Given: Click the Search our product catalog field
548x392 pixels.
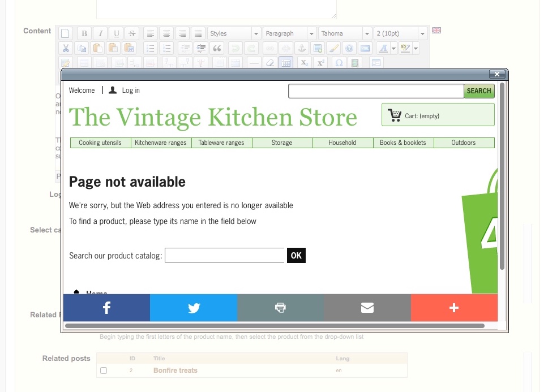Looking at the screenshot, I should point(224,255).
